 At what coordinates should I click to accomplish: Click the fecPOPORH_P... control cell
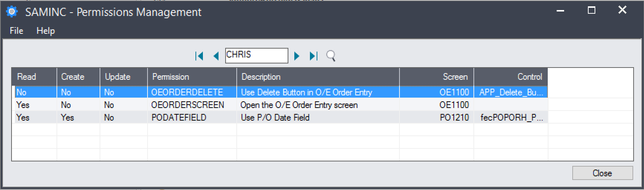pos(511,117)
